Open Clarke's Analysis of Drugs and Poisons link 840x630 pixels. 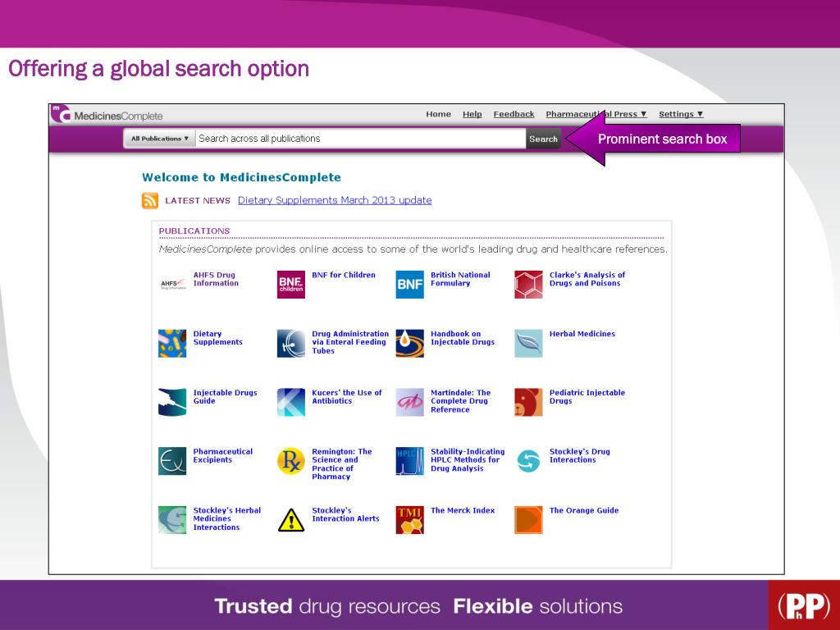[587, 279]
